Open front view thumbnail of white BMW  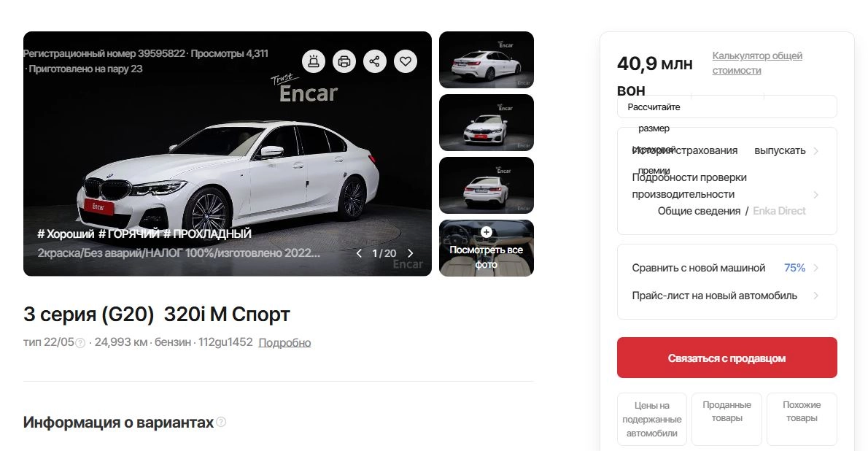coord(486,123)
